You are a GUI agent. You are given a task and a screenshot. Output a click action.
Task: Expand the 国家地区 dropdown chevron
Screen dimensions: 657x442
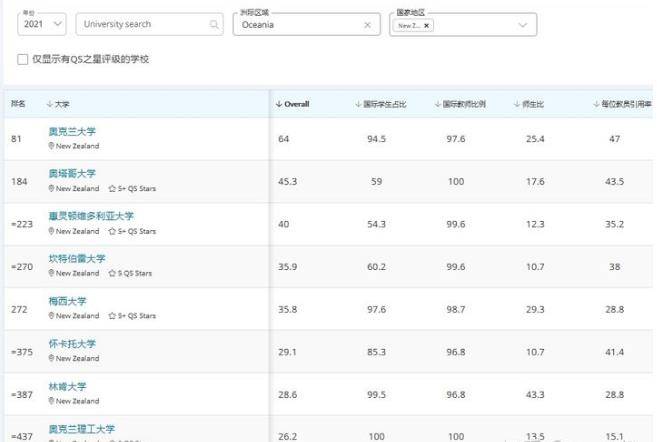(x=522, y=25)
